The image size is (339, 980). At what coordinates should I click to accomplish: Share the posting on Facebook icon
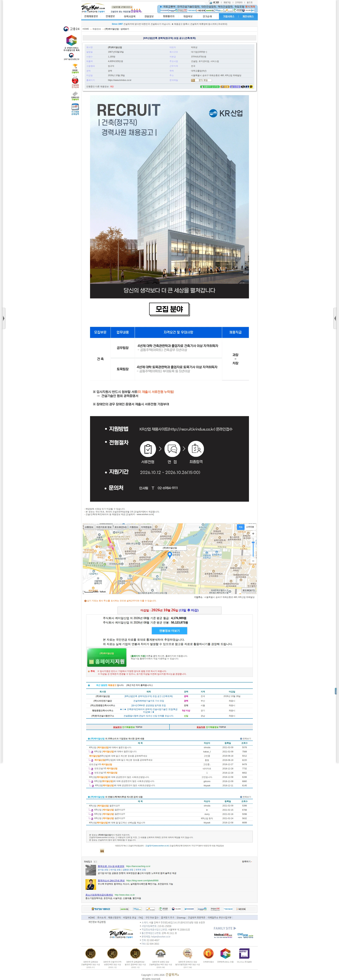(247, 87)
